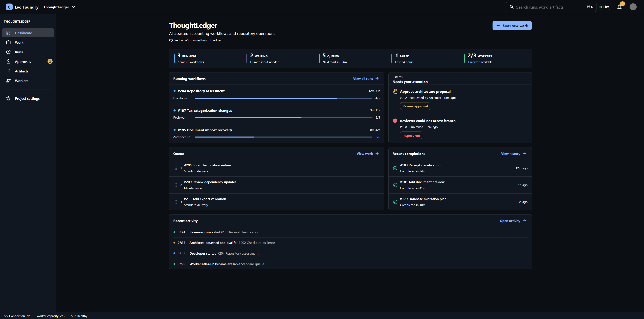Click Open activity link
The height and width of the screenshot is (319, 644).
[513, 221]
